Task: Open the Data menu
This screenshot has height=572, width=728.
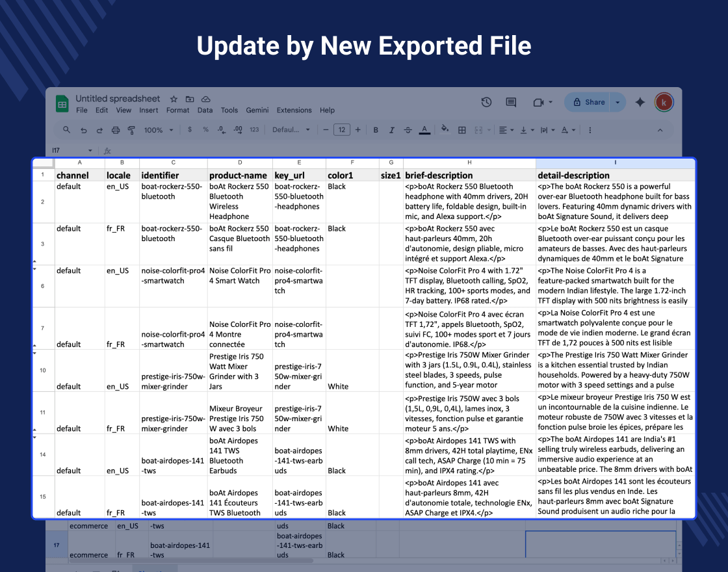Action: (x=205, y=110)
